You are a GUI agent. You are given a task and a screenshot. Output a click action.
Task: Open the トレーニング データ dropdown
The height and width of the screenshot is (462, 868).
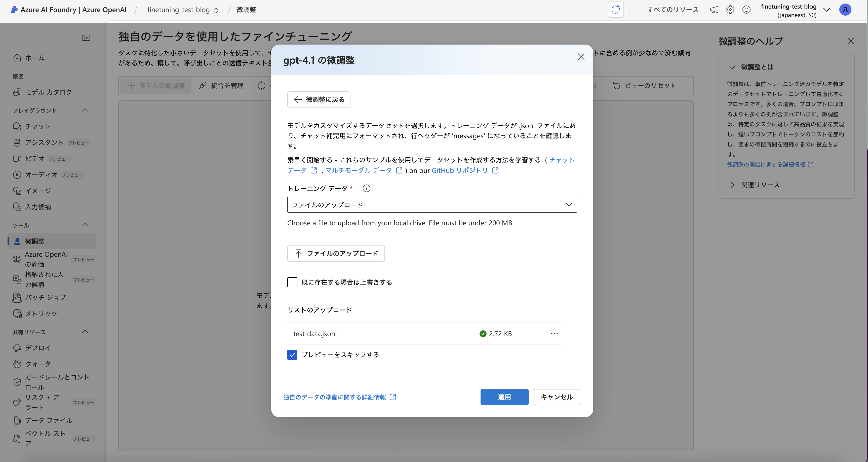(x=432, y=205)
